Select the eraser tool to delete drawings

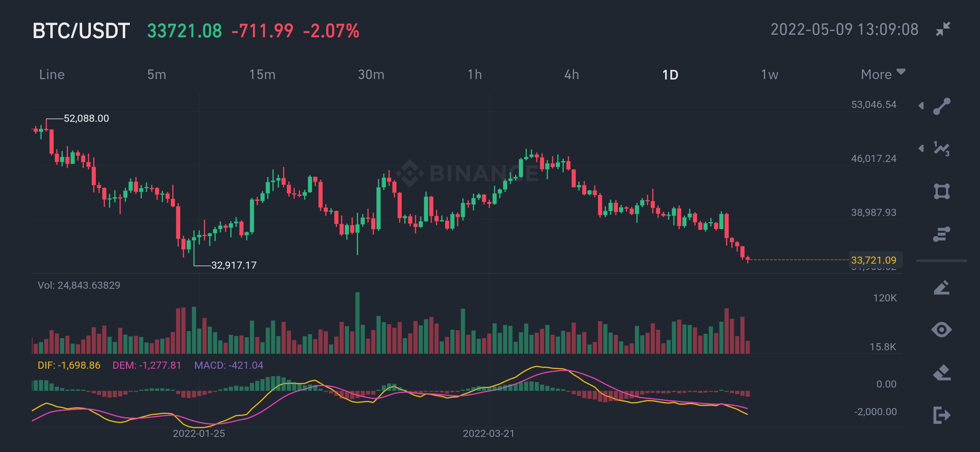click(941, 372)
